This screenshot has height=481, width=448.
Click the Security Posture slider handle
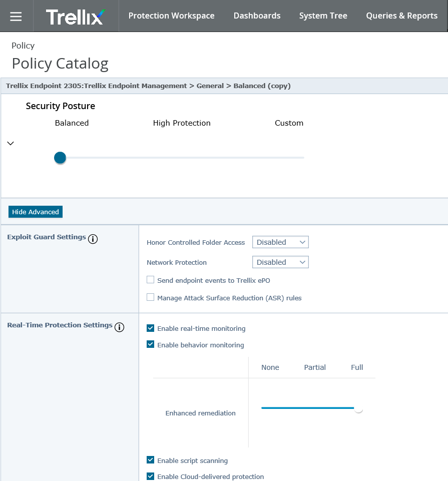pyautogui.click(x=60, y=158)
